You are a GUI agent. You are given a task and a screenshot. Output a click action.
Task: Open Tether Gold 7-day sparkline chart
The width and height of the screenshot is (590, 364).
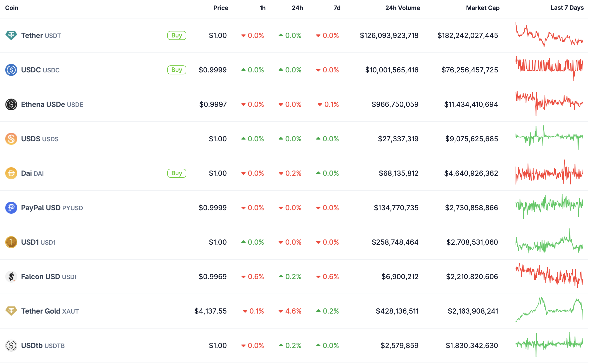[549, 310]
